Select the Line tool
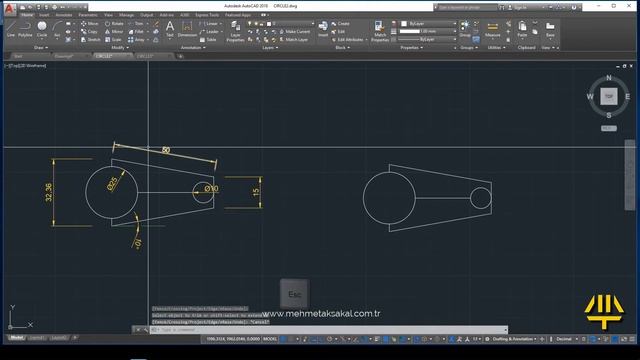This screenshot has width=640, height=360. pos(11,30)
